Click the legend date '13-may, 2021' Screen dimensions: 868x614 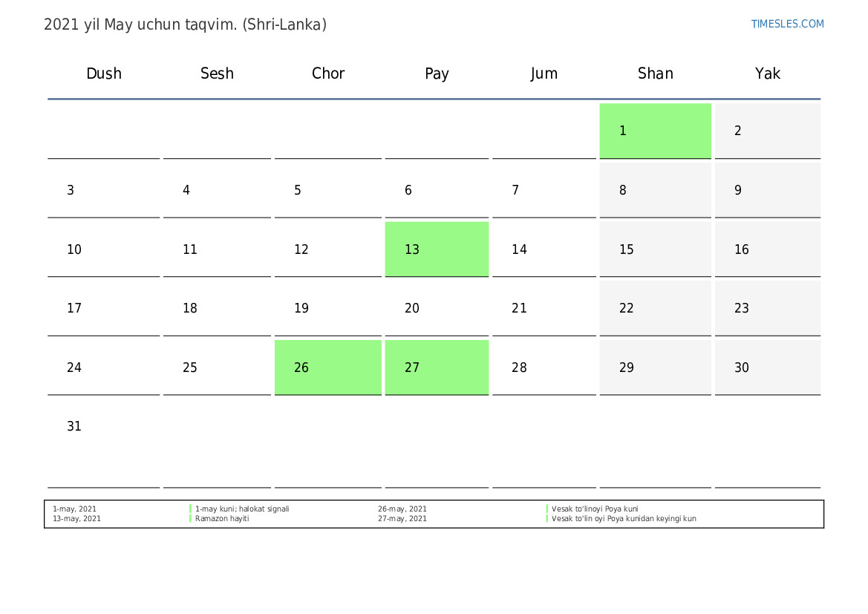77,519
